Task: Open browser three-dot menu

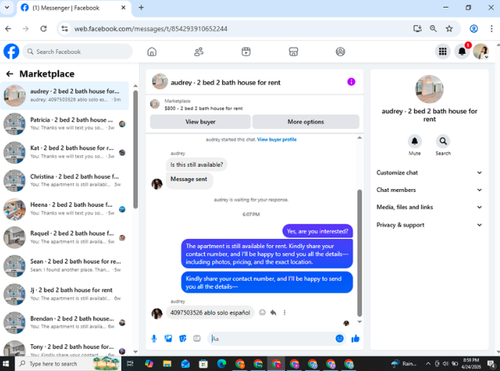Action: point(491,29)
